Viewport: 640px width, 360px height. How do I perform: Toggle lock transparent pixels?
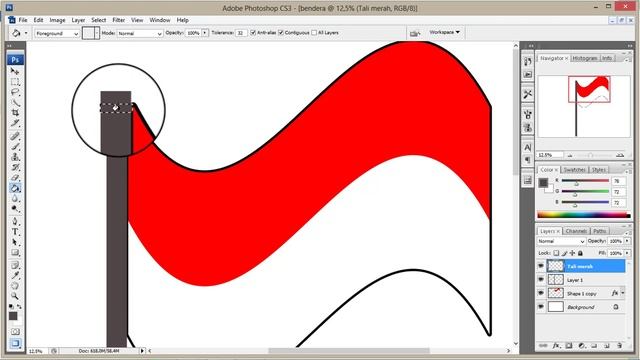point(556,253)
